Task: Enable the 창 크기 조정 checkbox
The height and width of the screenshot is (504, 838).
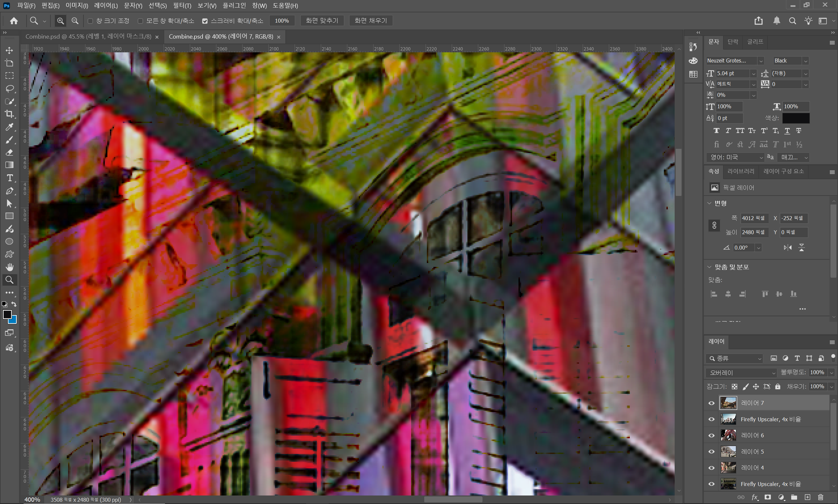Action: click(x=90, y=21)
